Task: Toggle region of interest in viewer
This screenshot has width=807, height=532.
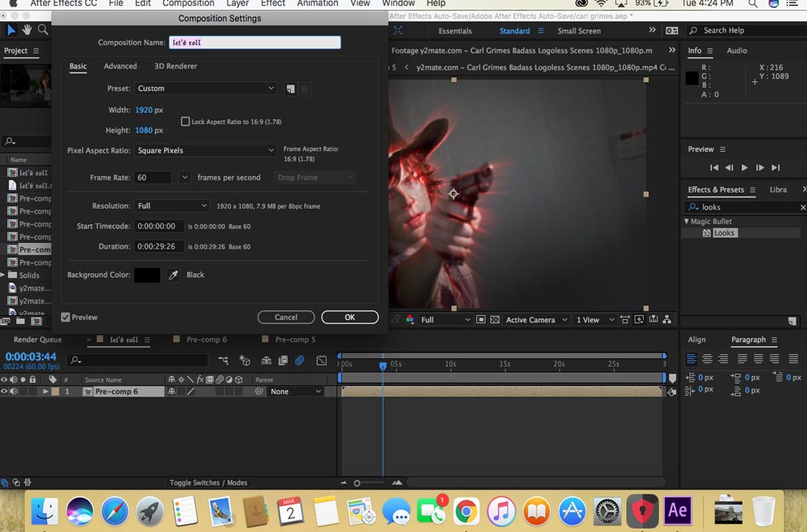Action: [x=480, y=319]
